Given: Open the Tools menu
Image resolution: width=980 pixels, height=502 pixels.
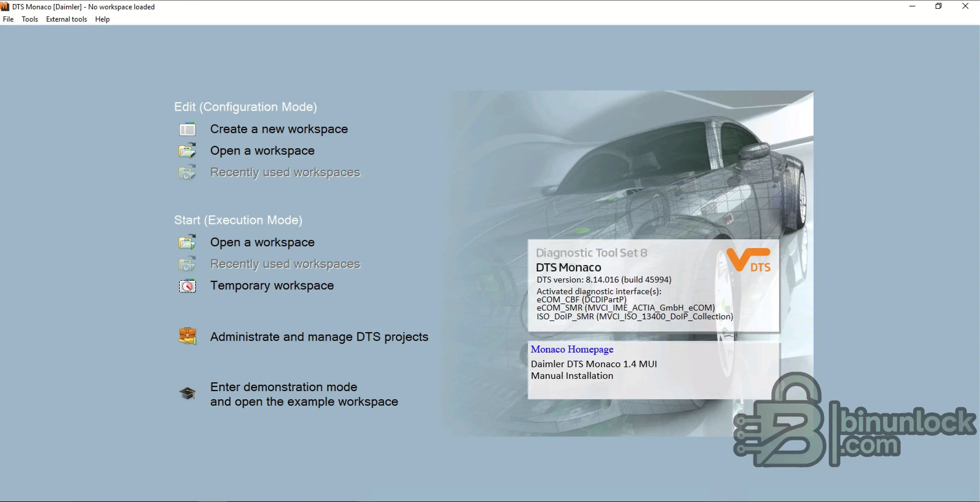Looking at the screenshot, I should click(30, 19).
